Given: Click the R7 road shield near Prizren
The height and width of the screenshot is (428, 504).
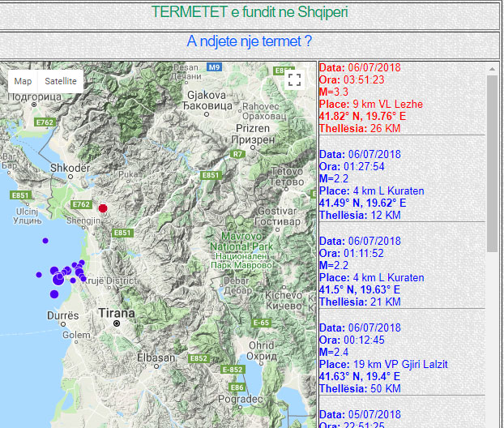Looking at the screenshot, I should click(237, 153).
